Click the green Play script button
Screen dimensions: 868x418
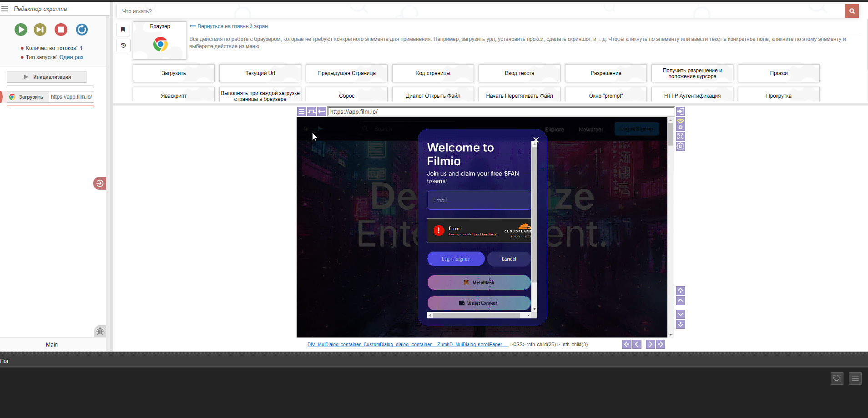20,30
